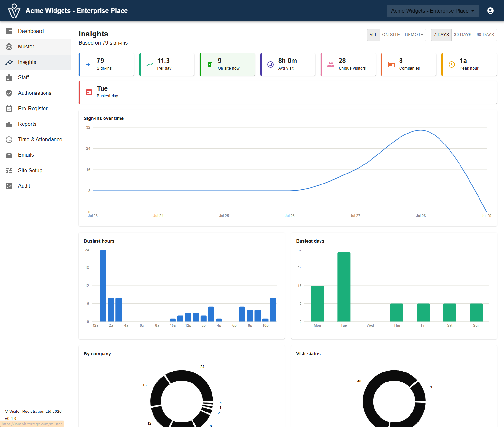Click the Busiest day calendar icon
The height and width of the screenshot is (427, 504).
(x=89, y=92)
